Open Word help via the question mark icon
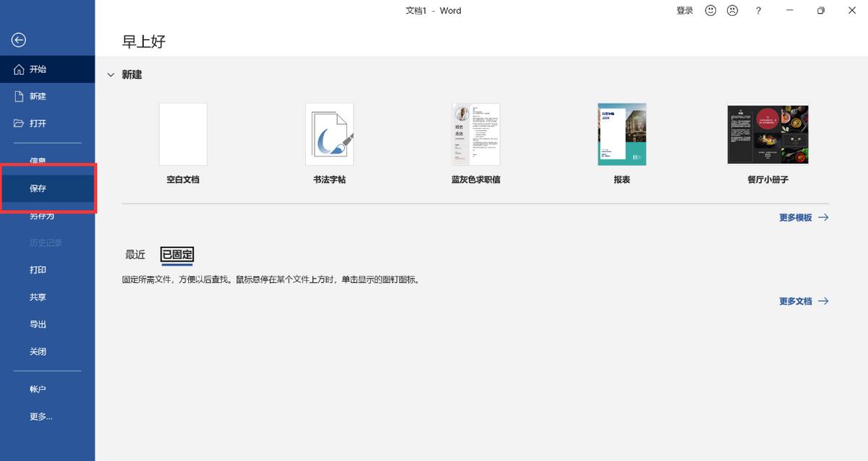 [x=758, y=10]
